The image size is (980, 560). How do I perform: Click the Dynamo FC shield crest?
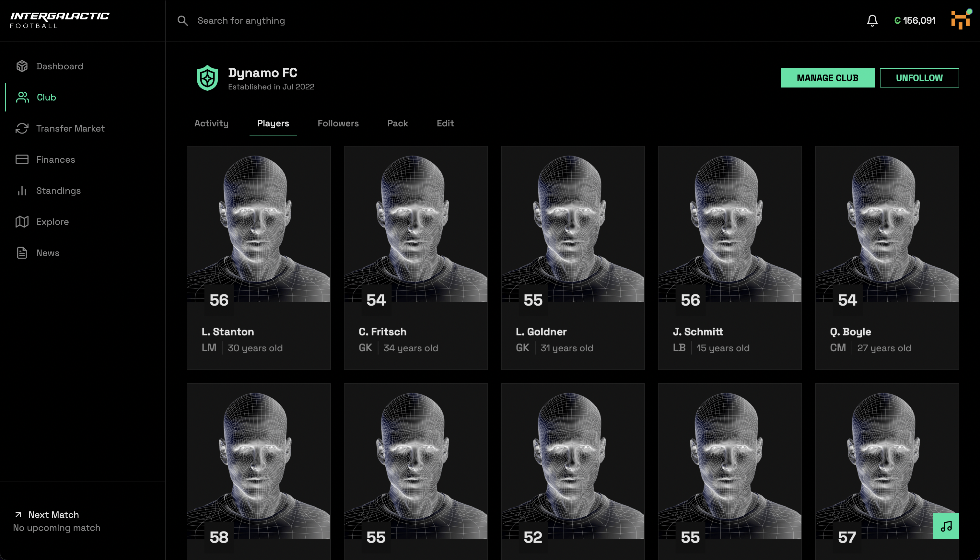pyautogui.click(x=207, y=78)
